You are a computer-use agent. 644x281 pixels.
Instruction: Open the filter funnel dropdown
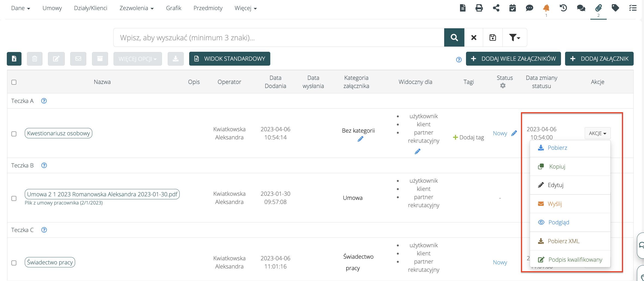tap(514, 38)
